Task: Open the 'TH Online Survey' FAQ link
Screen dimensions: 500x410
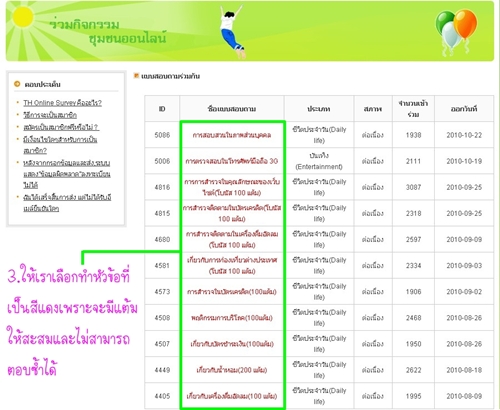Action: tap(62, 103)
